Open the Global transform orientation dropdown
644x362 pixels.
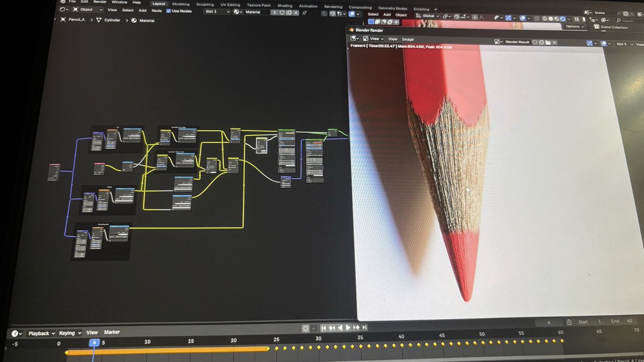pos(427,16)
